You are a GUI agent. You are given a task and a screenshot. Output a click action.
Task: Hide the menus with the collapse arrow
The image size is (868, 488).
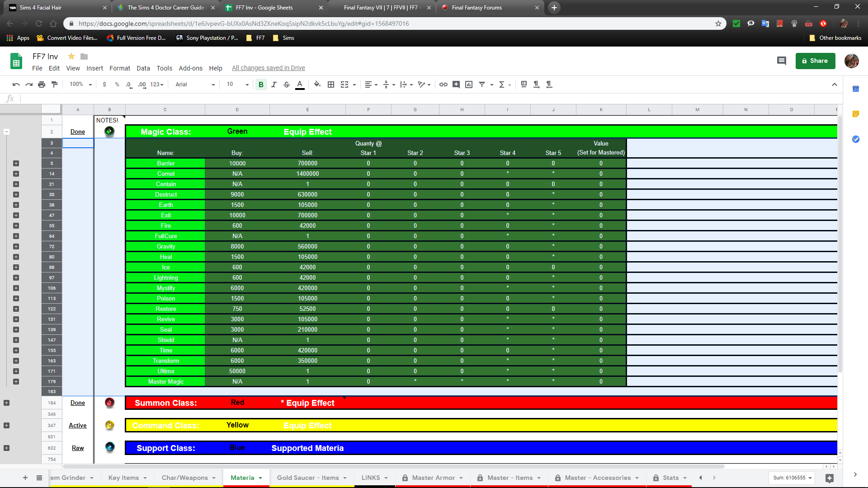[x=835, y=84]
